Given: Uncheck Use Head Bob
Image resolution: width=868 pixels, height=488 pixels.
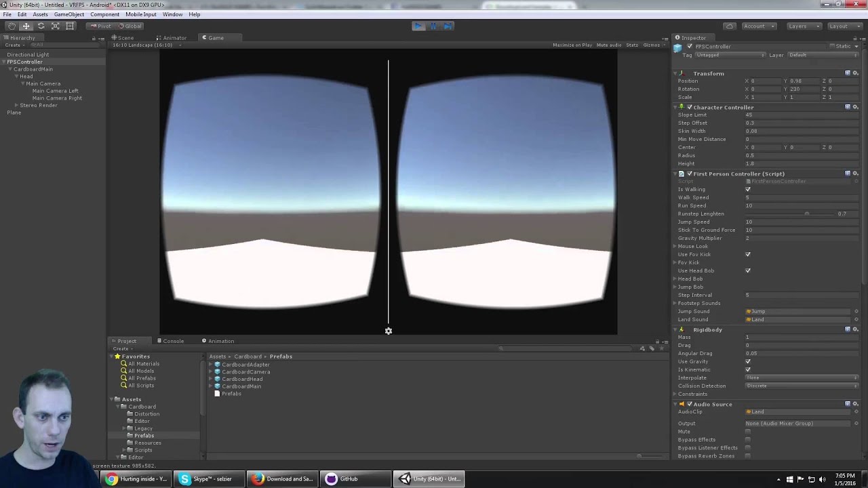Looking at the screenshot, I should (748, 270).
